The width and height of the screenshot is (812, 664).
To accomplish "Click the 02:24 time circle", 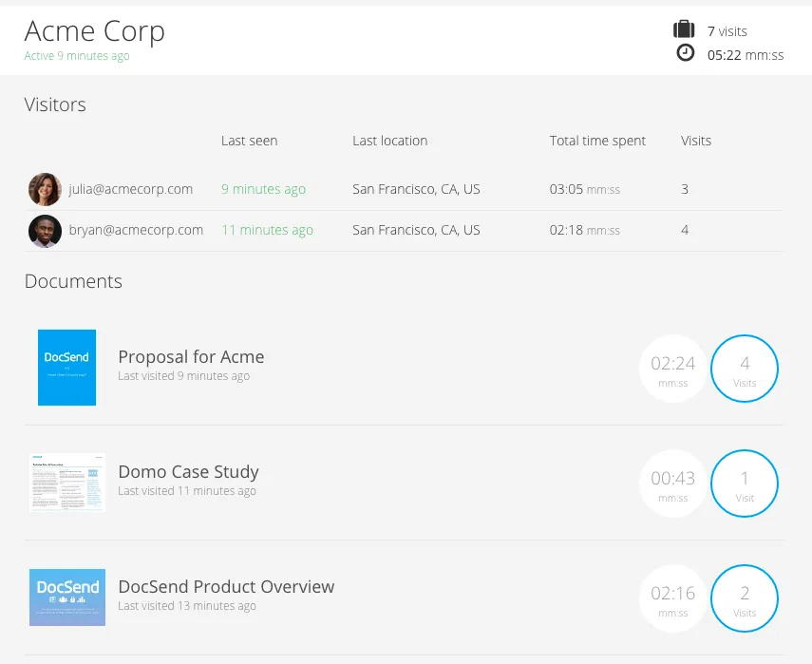I will click(672, 369).
